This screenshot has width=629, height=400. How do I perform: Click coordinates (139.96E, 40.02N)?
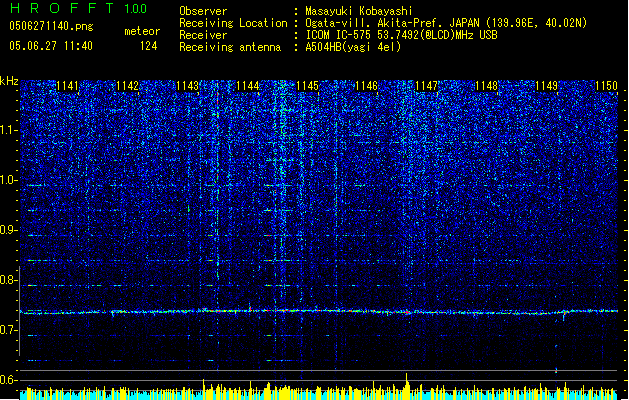coord(536,23)
